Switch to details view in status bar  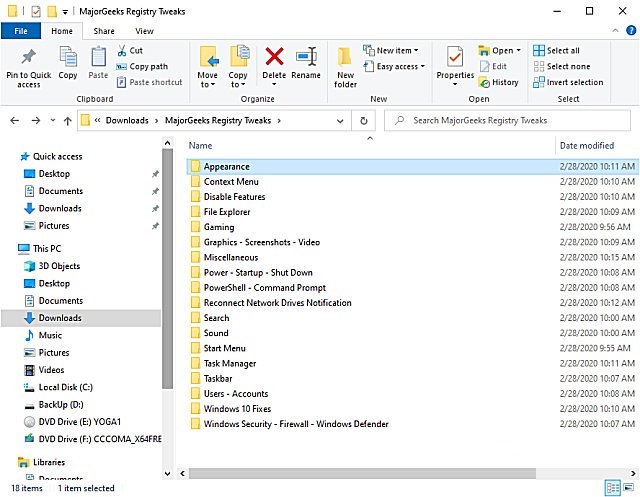point(613,488)
